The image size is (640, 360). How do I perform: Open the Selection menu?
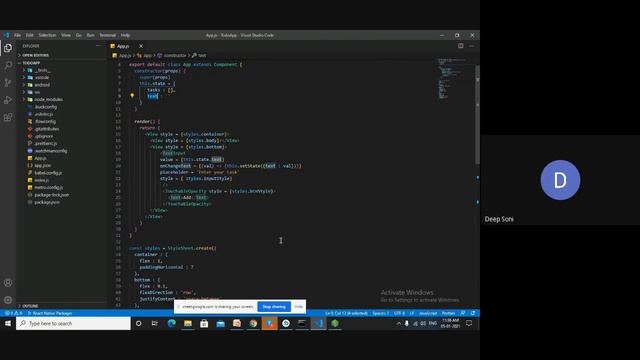tap(47, 35)
